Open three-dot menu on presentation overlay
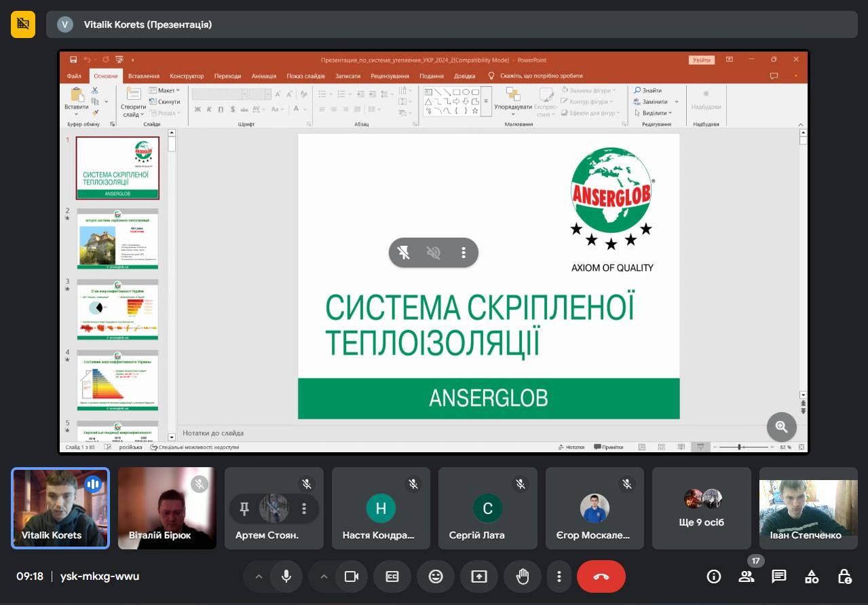 click(x=464, y=253)
